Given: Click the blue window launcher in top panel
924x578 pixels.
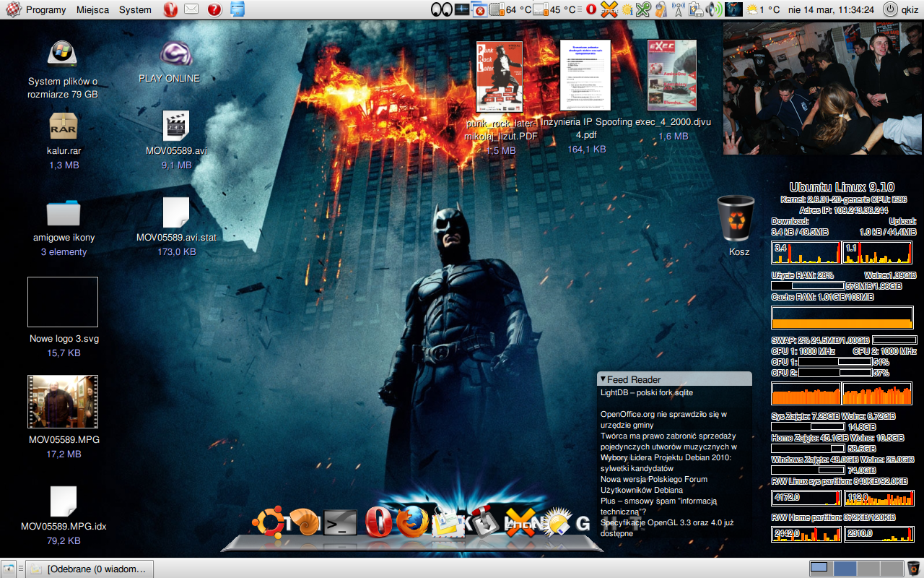Looking at the screenshot, I should pyautogui.click(x=237, y=9).
